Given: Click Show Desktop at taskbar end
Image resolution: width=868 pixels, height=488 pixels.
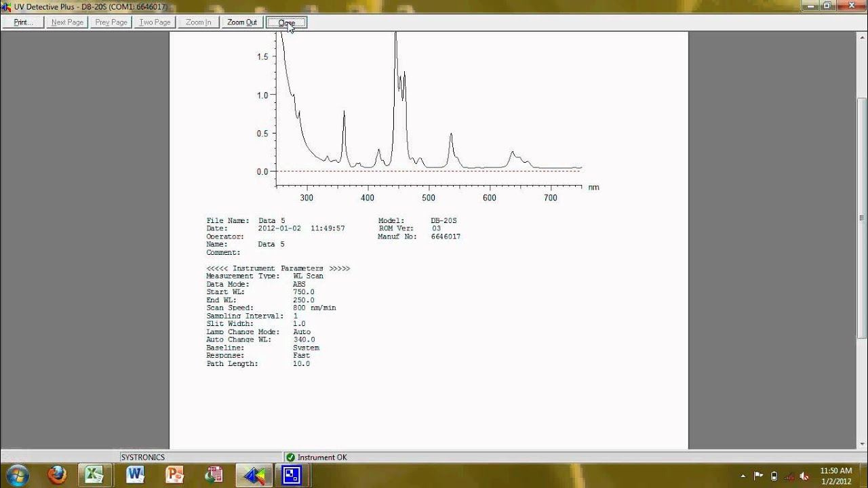Looking at the screenshot, I should [863, 475].
